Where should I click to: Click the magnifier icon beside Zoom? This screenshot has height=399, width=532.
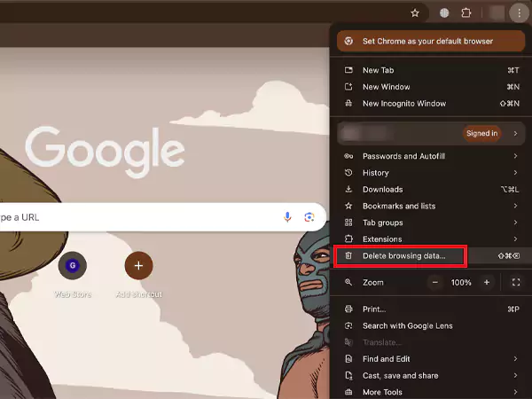348,282
